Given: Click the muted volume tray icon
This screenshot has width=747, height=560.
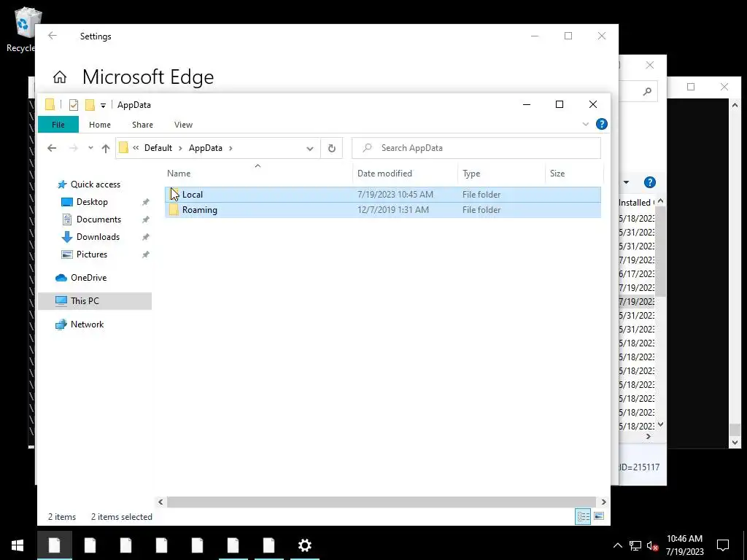Looking at the screenshot, I should pyautogui.click(x=653, y=545).
